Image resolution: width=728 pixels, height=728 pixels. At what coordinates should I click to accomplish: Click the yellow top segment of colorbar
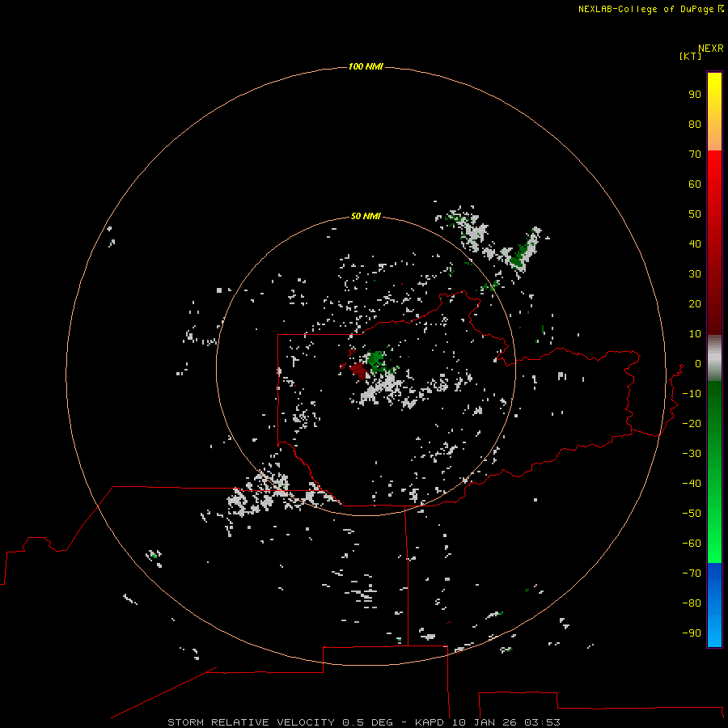(x=714, y=112)
